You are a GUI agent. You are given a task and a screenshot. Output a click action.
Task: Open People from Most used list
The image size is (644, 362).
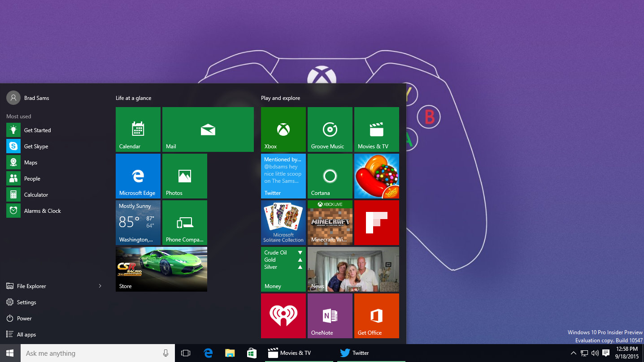coord(54,179)
